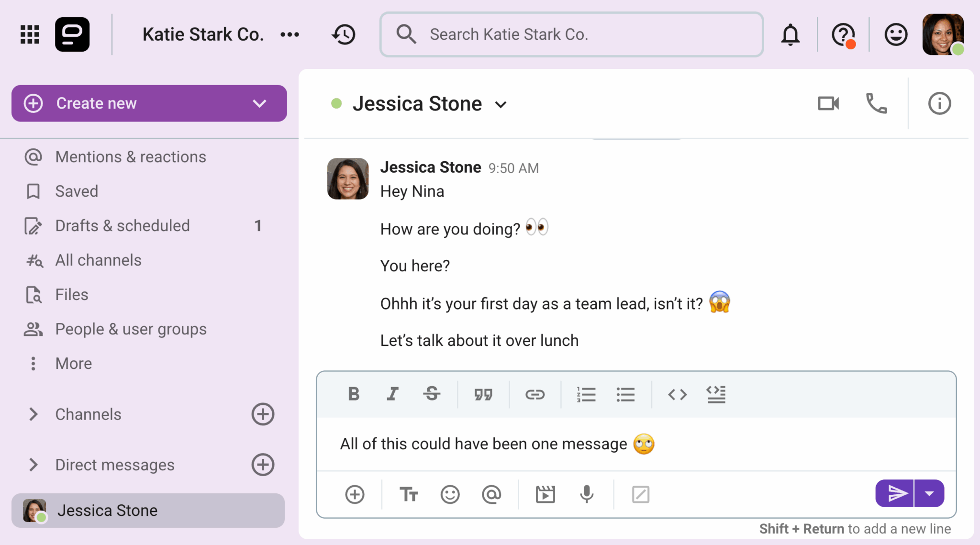Send the message with the send button
The height and width of the screenshot is (545, 980).
tap(895, 493)
